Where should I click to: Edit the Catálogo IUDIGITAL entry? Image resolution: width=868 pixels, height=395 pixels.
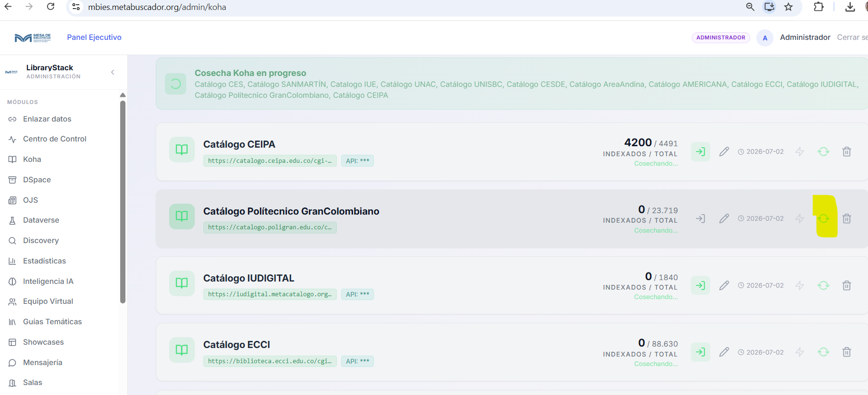click(724, 285)
